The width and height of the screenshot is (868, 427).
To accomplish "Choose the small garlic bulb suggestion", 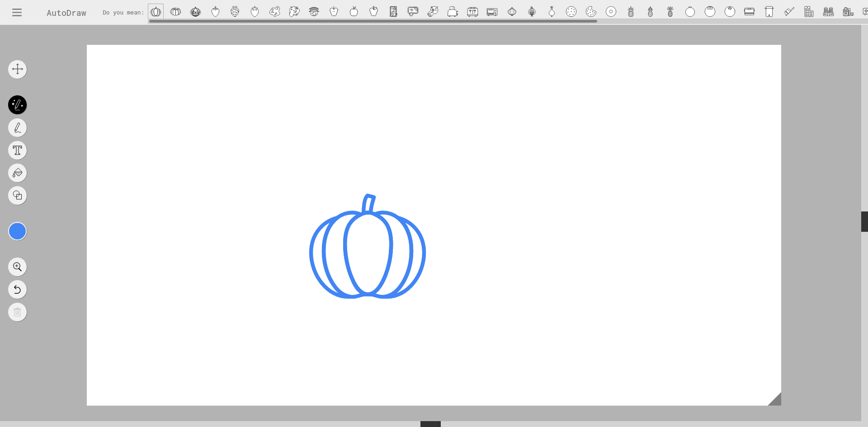I will point(552,12).
